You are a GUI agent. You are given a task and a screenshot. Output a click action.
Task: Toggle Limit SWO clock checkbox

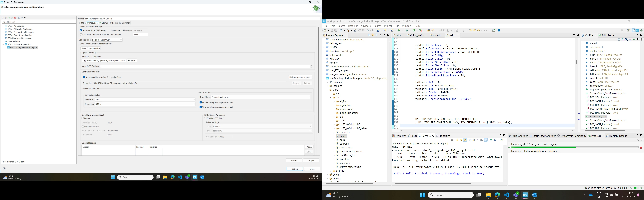pos(83,127)
